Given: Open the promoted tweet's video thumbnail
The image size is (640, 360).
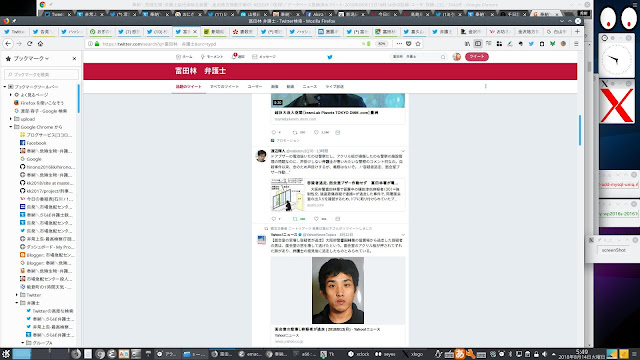Looking at the screenshot, I should pyautogui.click(x=338, y=100).
